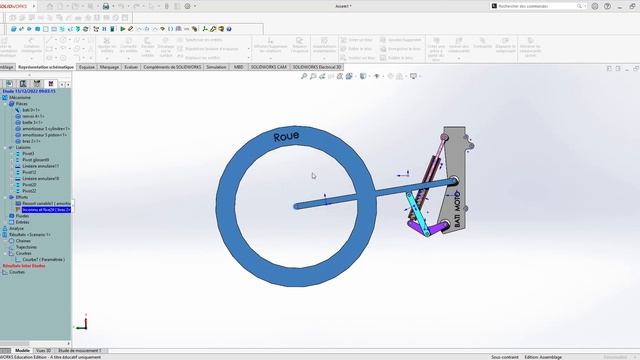Click the Edit Appearance icon
Viewport: 640px width, 360px height.
[x=390, y=76]
